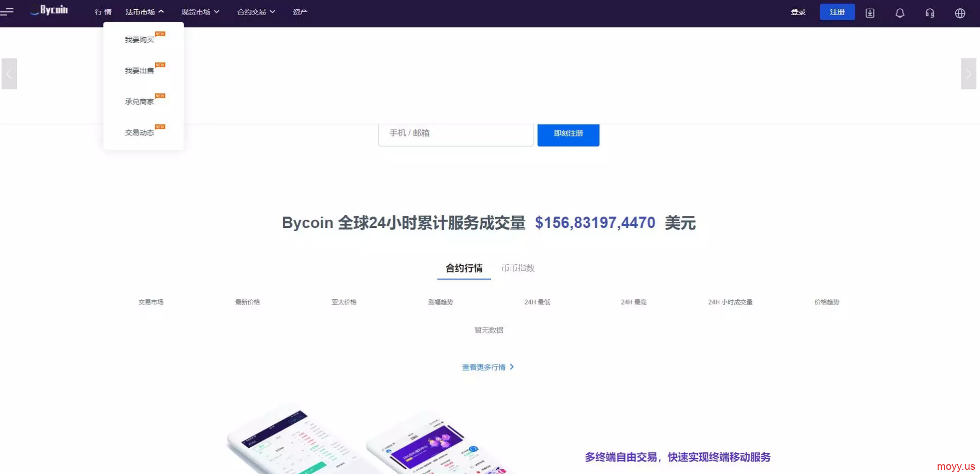Screen dimensions: 980x474
Task: Click the arrow beside 查看更多行情
Action: (x=512, y=366)
